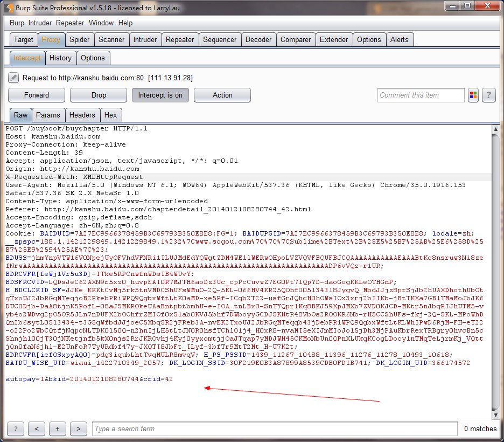Click the search term input field

coord(275,429)
